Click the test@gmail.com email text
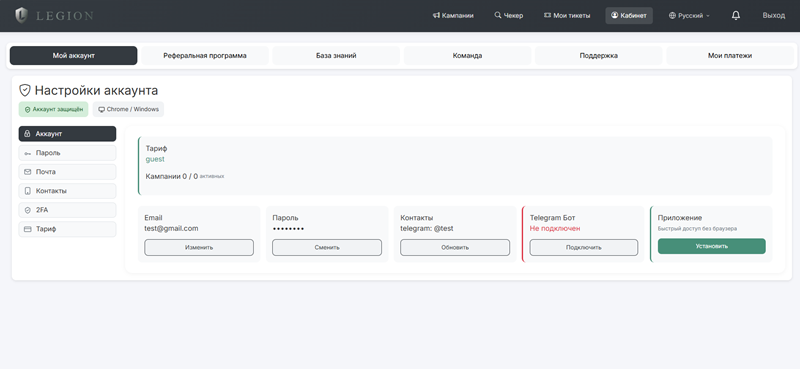 pyautogui.click(x=171, y=229)
